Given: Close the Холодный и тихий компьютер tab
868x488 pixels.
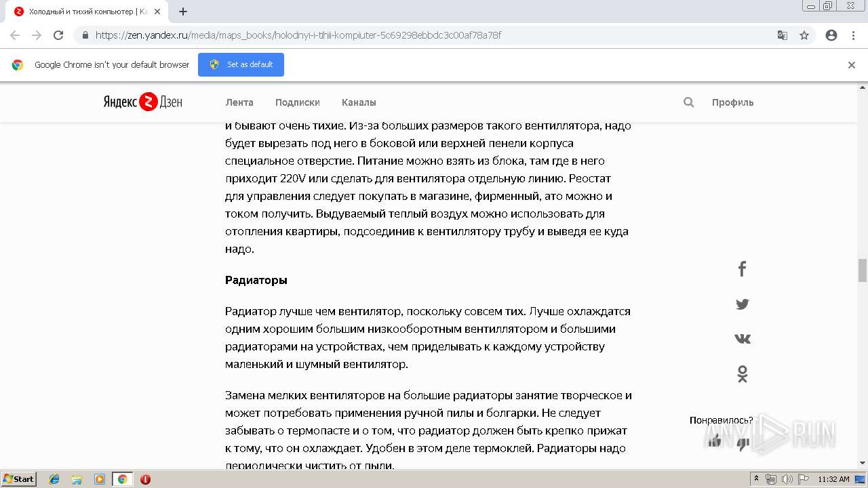Looking at the screenshot, I should [x=157, y=12].
